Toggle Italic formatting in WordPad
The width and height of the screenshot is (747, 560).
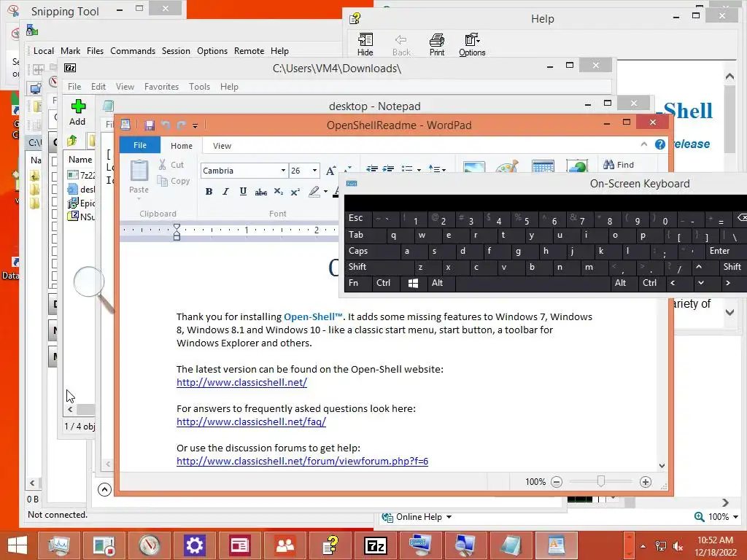pos(226,192)
